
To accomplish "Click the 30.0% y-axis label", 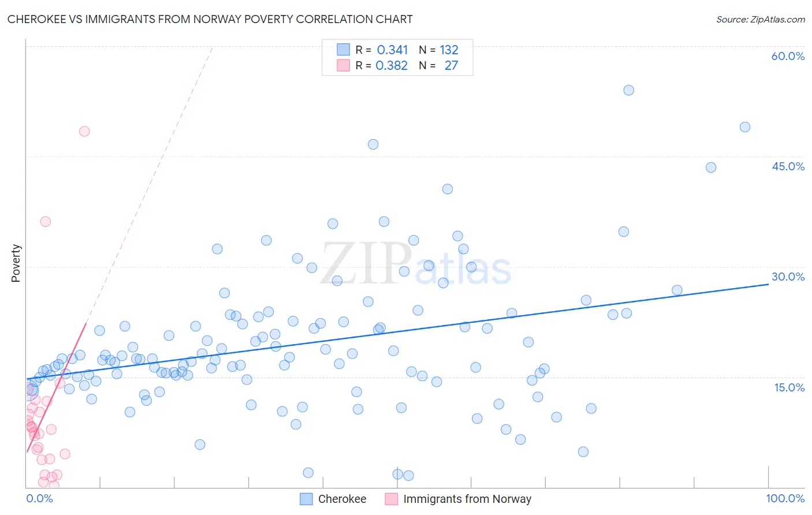I will click(788, 277).
